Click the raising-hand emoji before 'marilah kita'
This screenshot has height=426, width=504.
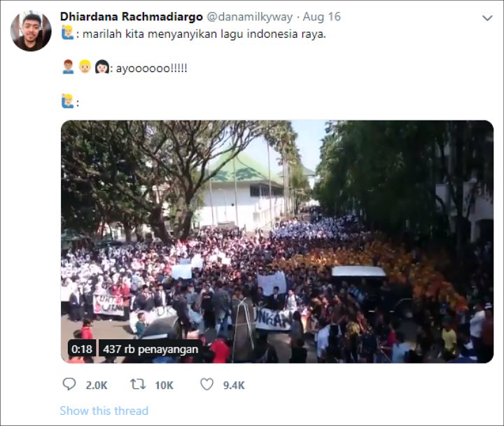pyautogui.click(x=67, y=32)
